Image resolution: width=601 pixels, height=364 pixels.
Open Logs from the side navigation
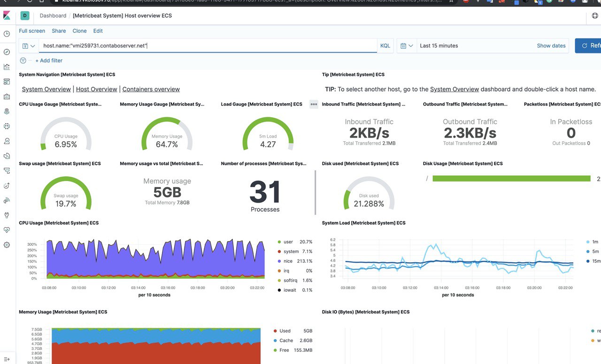coord(7,156)
